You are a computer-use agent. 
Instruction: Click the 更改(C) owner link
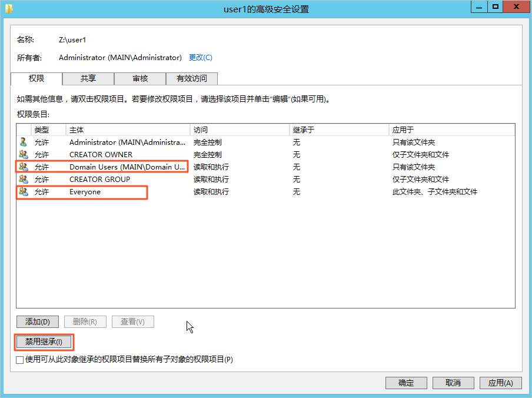(201, 57)
